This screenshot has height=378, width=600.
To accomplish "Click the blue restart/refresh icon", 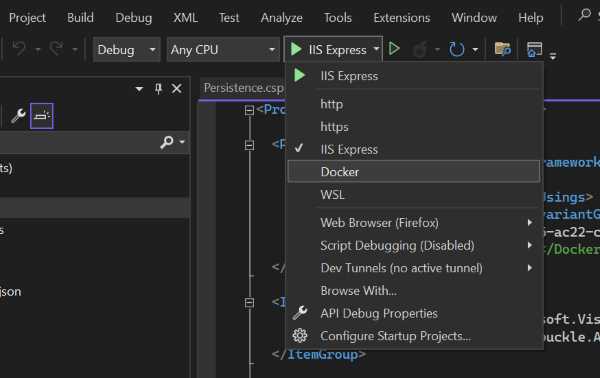I will point(457,49).
